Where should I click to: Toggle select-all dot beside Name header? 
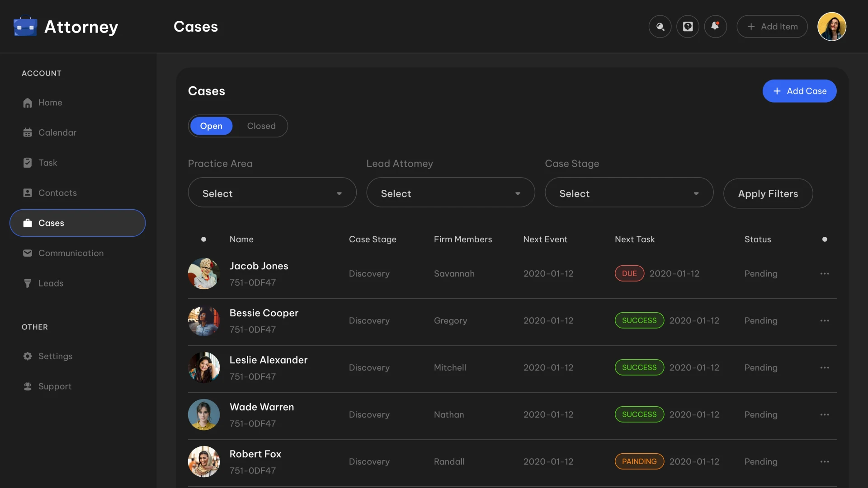click(203, 239)
